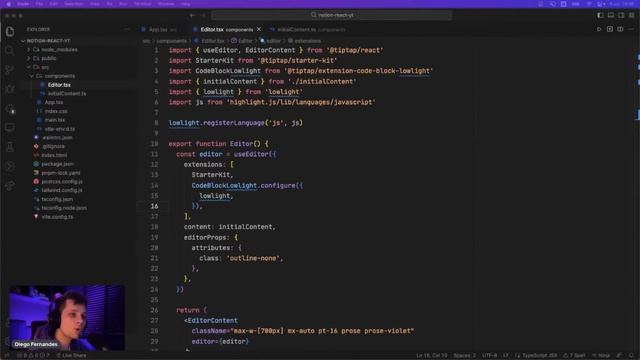Click the notion-react-yt command center search
Image resolution: width=640 pixels, height=360 pixels.
click(x=332, y=15)
